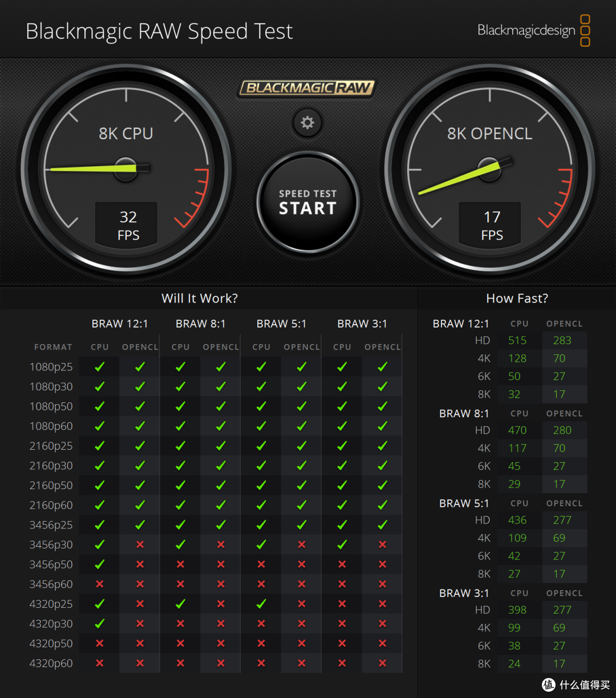This screenshot has height=698, width=616.
Task: Click the 398 BRAW 3:1 HD value
Action: (517, 610)
